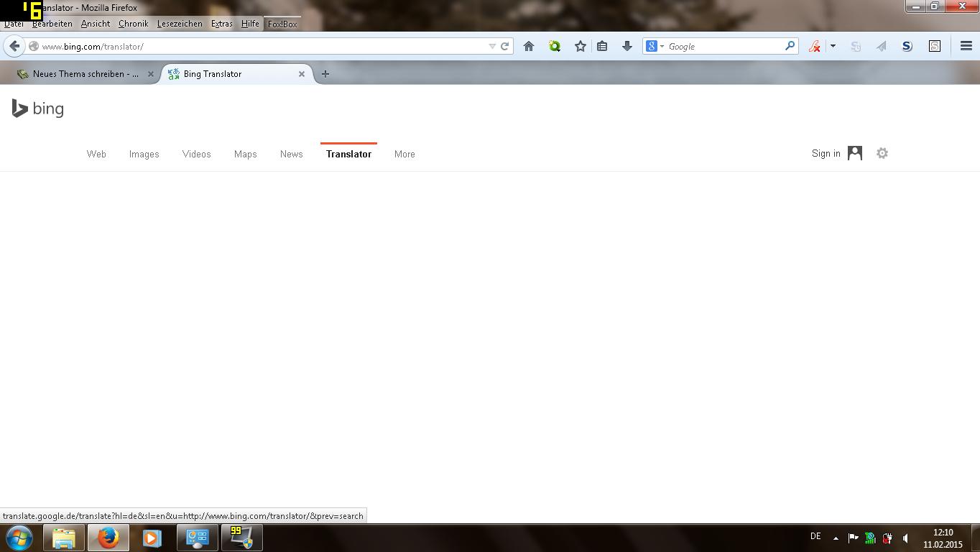Open the Fox!Box menu
The width and height of the screenshot is (980, 552).
pos(282,24)
